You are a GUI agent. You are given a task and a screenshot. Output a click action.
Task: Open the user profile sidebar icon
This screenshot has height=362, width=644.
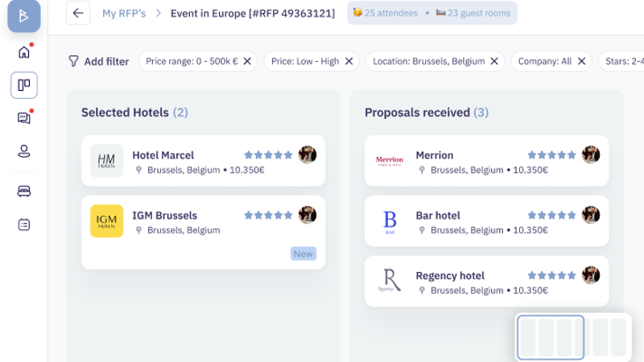[x=24, y=151]
